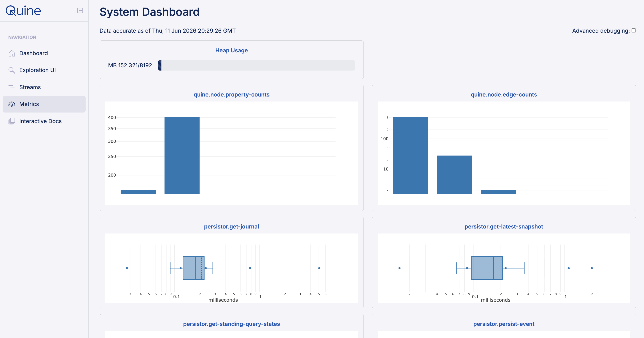Click the Heap Usage title

click(231, 50)
